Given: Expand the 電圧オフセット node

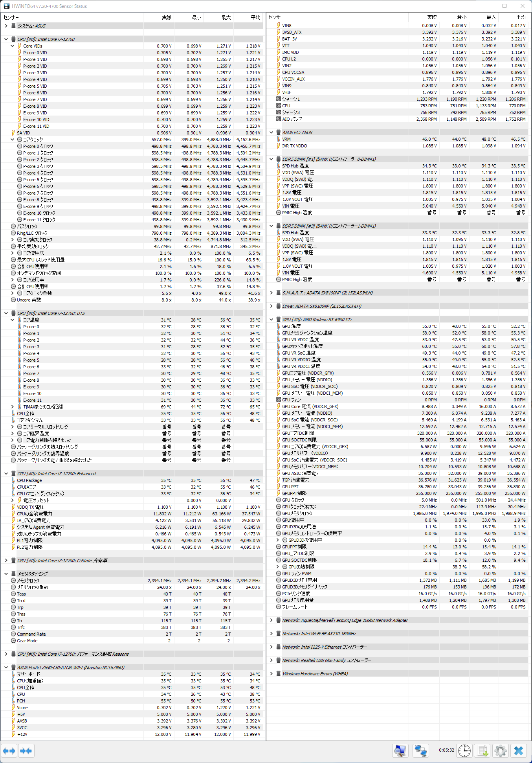Looking at the screenshot, I should click(12, 500).
